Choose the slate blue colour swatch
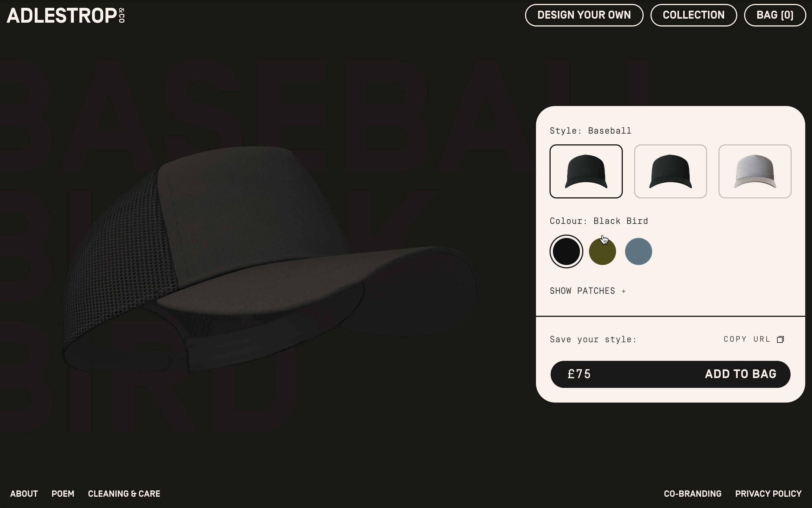The image size is (812, 508). pyautogui.click(x=638, y=251)
